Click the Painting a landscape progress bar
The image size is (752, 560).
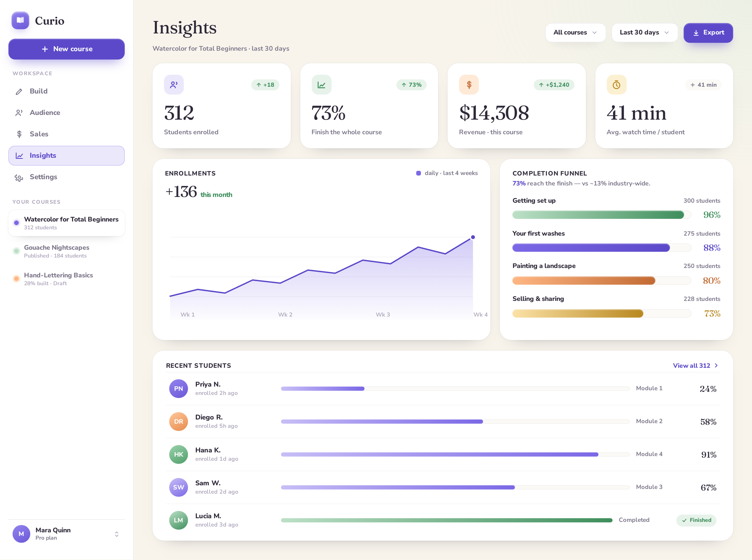(602, 280)
